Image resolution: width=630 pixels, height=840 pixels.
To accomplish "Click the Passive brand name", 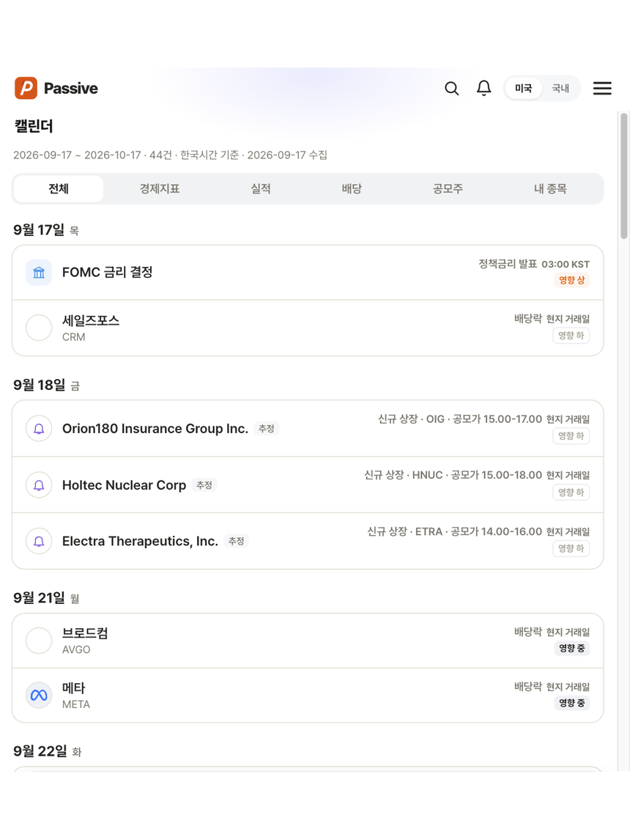I will click(x=70, y=89).
